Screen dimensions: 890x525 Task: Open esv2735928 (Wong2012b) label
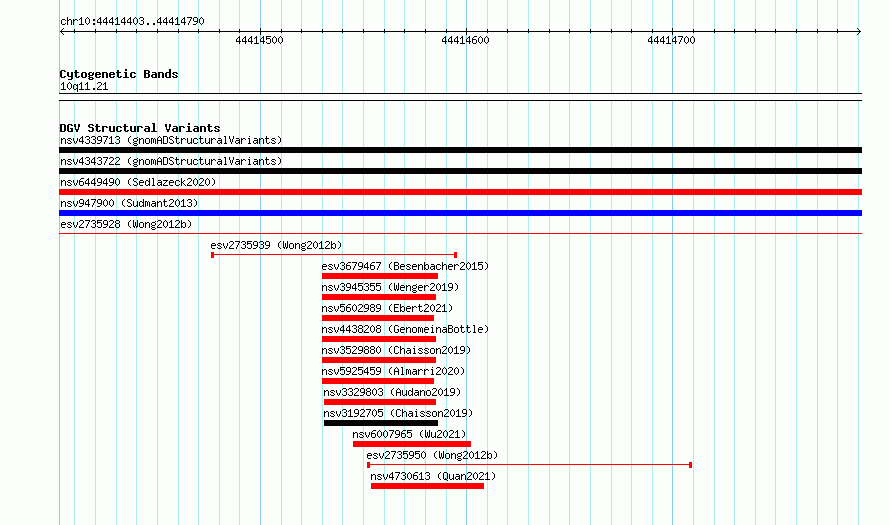click(126, 224)
